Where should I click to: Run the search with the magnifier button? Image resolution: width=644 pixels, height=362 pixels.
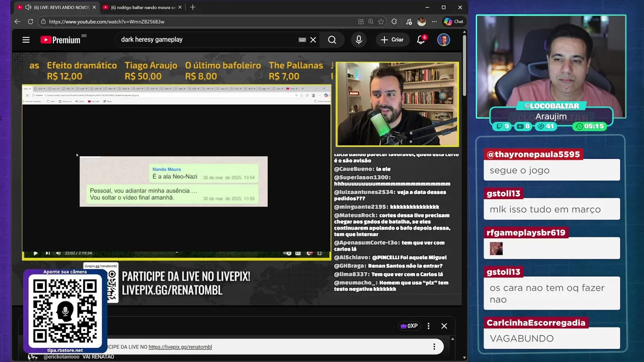click(x=332, y=40)
